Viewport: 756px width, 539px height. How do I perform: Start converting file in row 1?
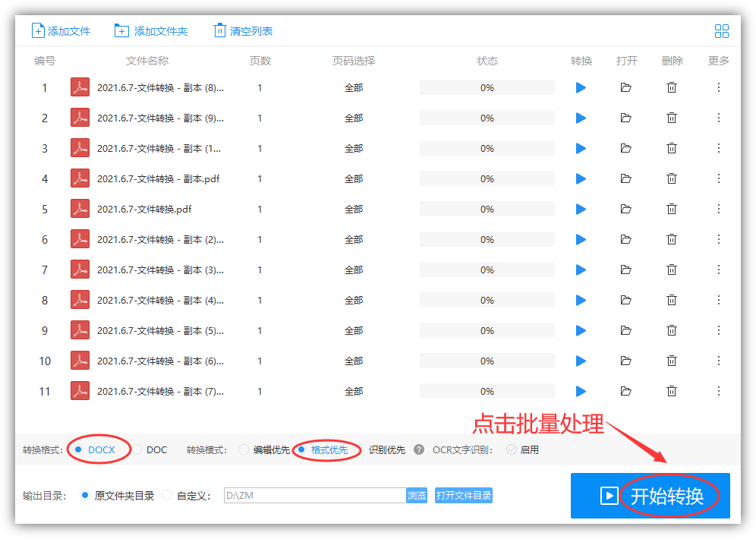(x=581, y=88)
